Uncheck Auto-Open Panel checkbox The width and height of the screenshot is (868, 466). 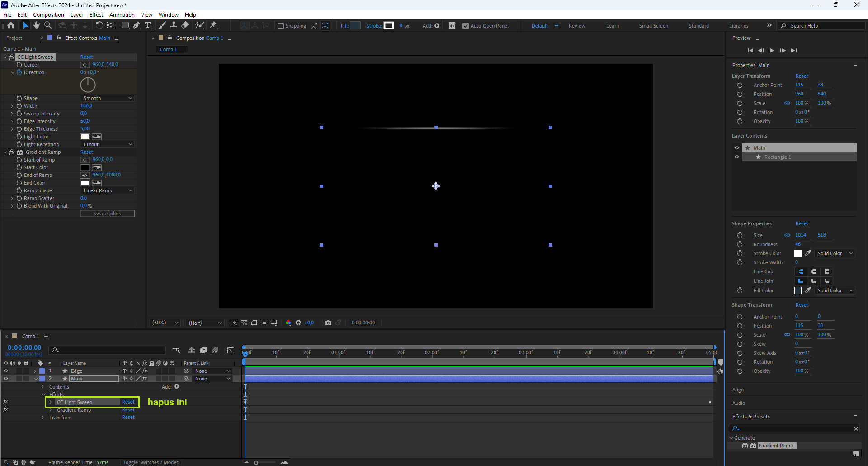point(466,26)
